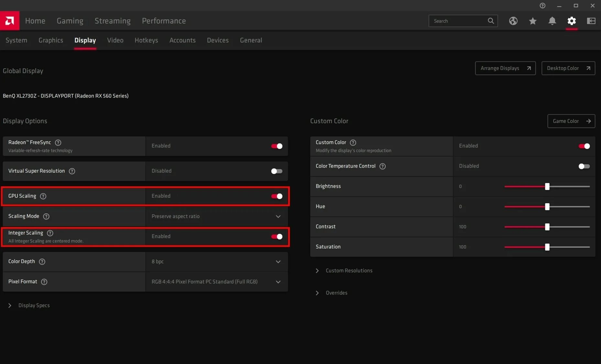Click the Brightness slider handle
The width and height of the screenshot is (601, 364).
click(547, 187)
